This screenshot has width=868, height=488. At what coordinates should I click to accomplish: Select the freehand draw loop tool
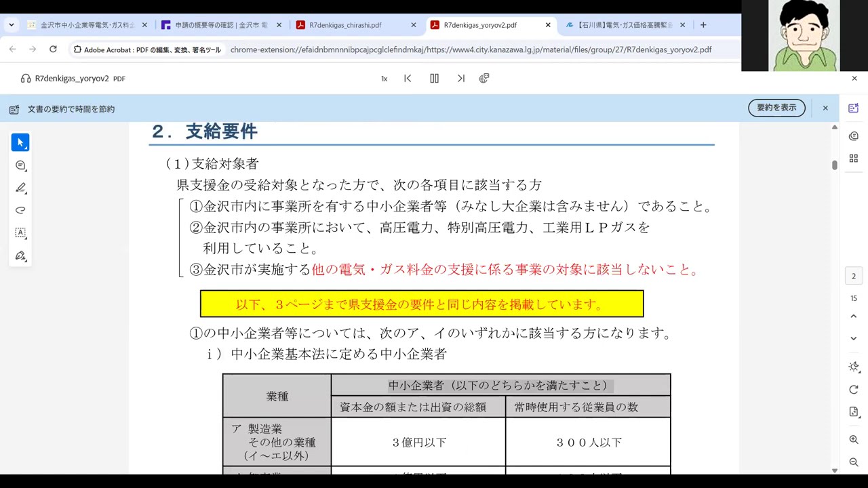point(20,210)
